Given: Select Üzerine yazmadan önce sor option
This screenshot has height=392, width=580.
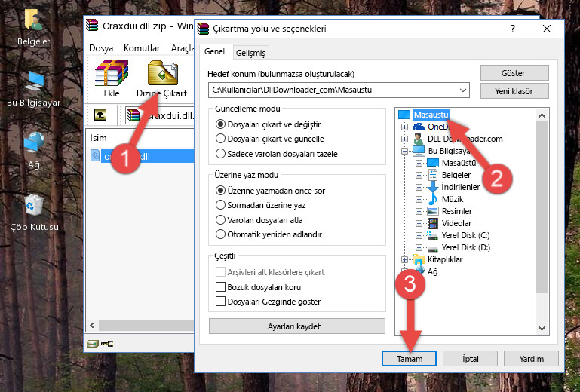Looking at the screenshot, I should coord(220,191).
